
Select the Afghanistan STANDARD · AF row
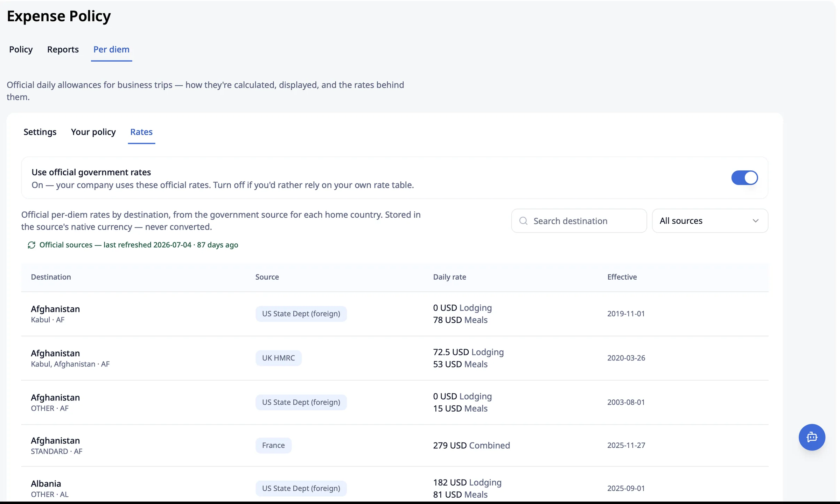pos(395,446)
